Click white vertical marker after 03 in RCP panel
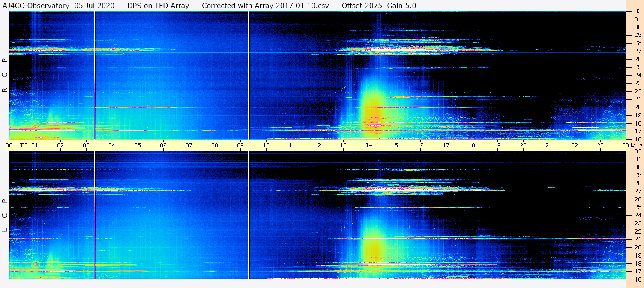644x288 pixels. click(x=94, y=75)
